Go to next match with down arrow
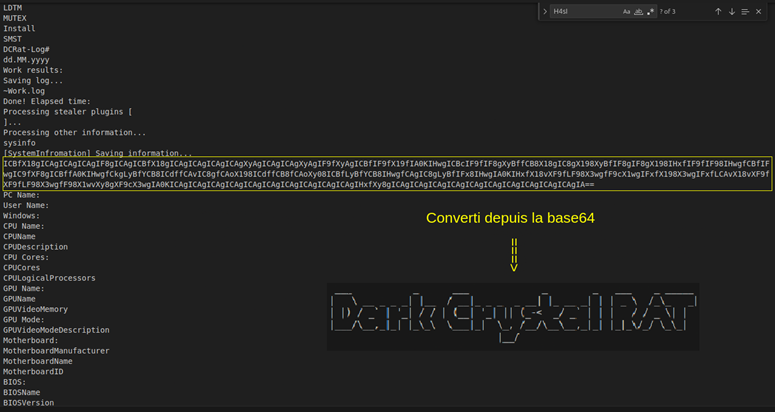This screenshot has width=775, height=412. [x=732, y=11]
